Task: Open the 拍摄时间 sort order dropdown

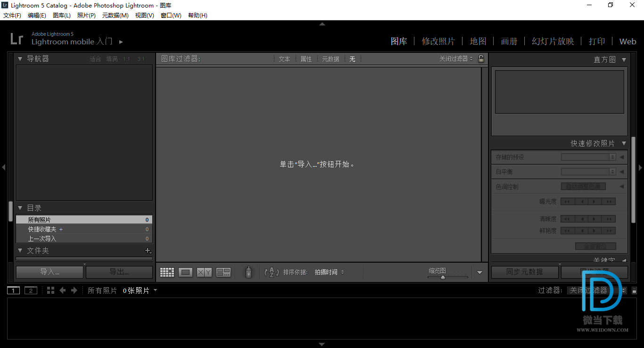Action: (x=329, y=272)
